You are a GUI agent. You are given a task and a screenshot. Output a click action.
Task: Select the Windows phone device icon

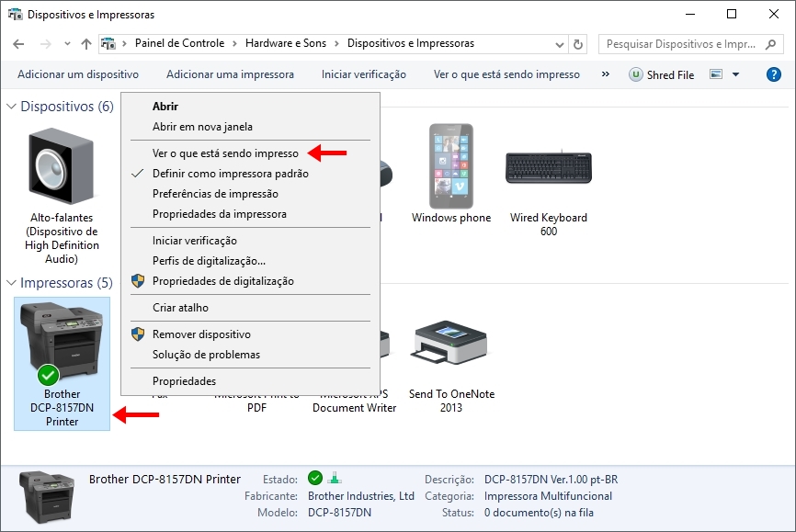click(x=450, y=166)
